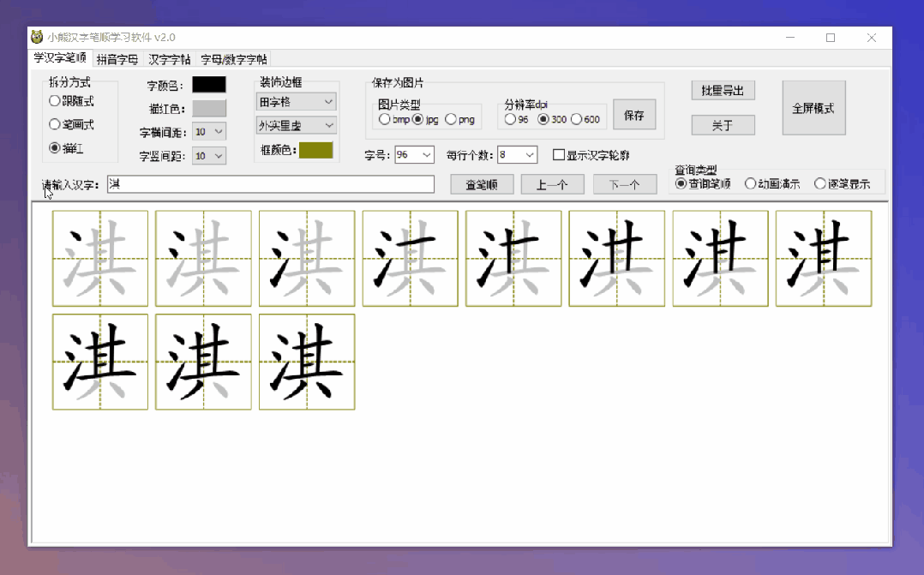Click the first thumbnail in second row
The width and height of the screenshot is (924, 575).
click(100, 362)
